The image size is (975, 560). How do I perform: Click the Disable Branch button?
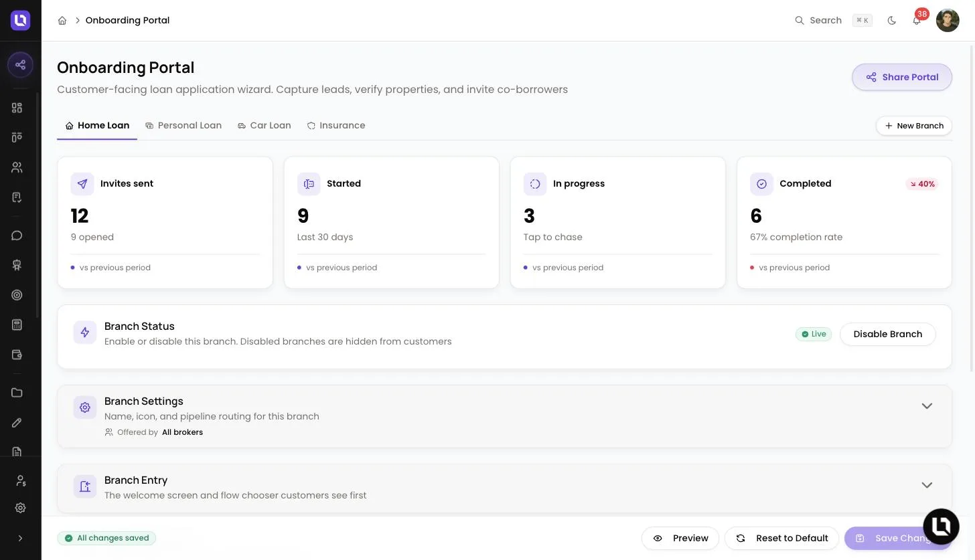click(888, 334)
